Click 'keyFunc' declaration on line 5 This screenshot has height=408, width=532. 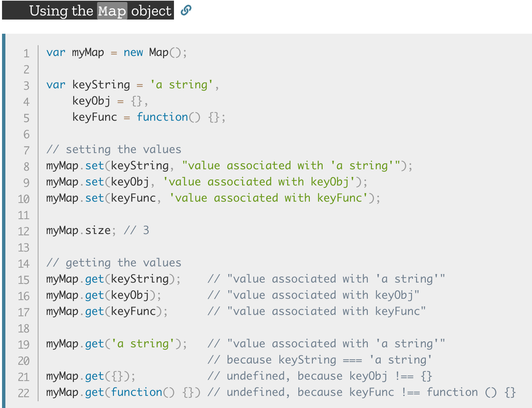tap(95, 117)
